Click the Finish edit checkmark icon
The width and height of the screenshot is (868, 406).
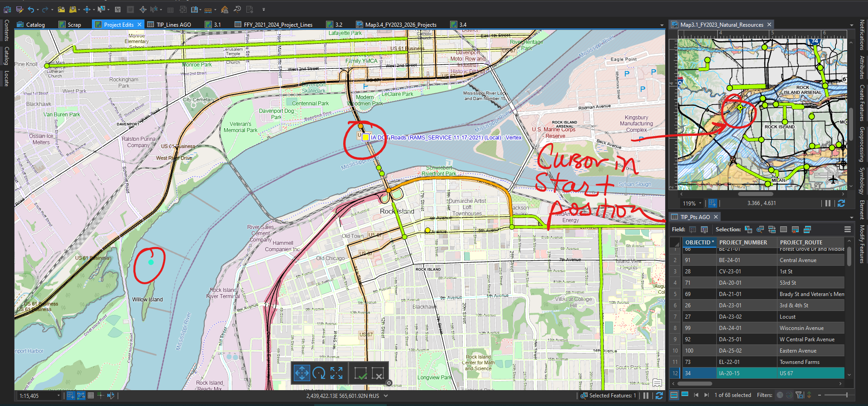360,373
